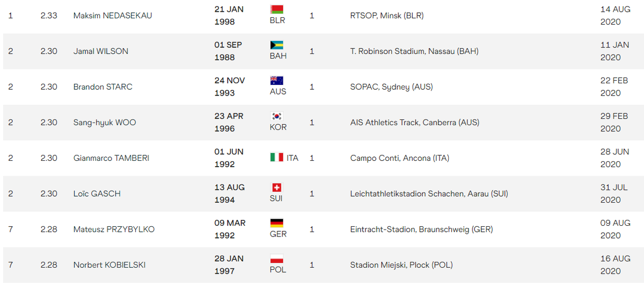Open Sang-hyuk WOO athlete profile
Viewport: 644px width, 286px height.
105,123
